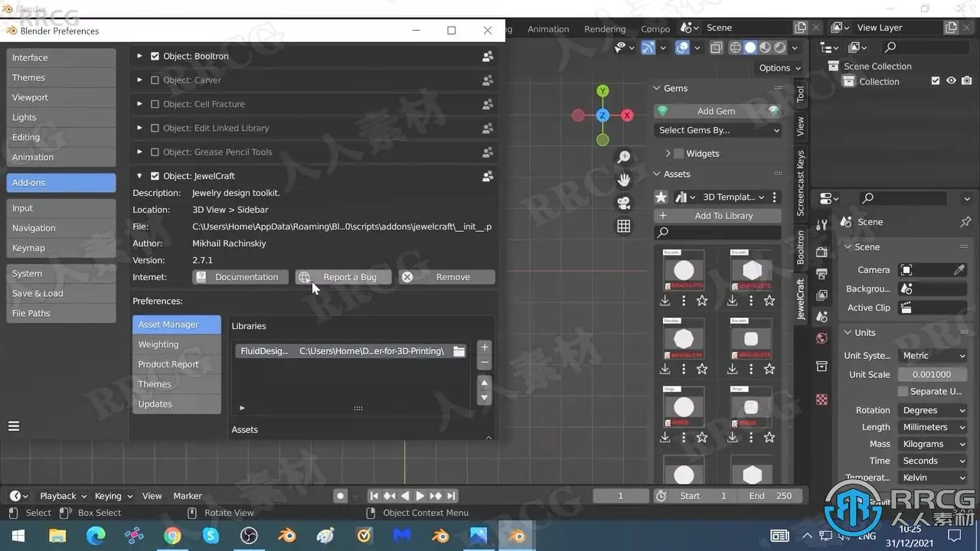Viewport: 980px width, 551px height.
Task: Remove the JewelCraft add-on
Action: click(x=447, y=277)
